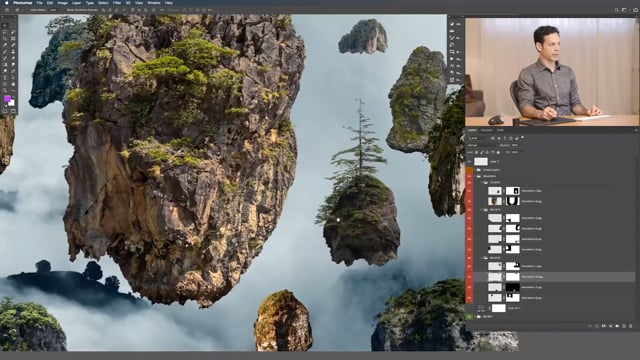Image resolution: width=640 pixels, height=360 pixels.
Task: Select the Eraser tool
Action: click(x=13, y=58)
